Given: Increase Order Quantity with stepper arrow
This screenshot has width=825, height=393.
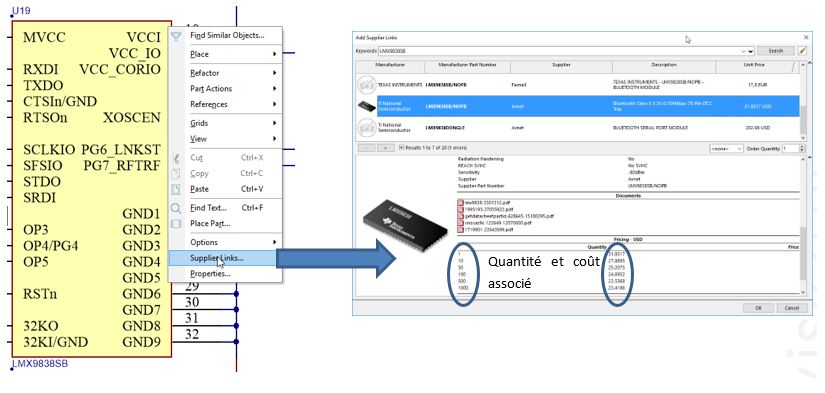Looking at the screenshot, I should click(x=802, y=147).
